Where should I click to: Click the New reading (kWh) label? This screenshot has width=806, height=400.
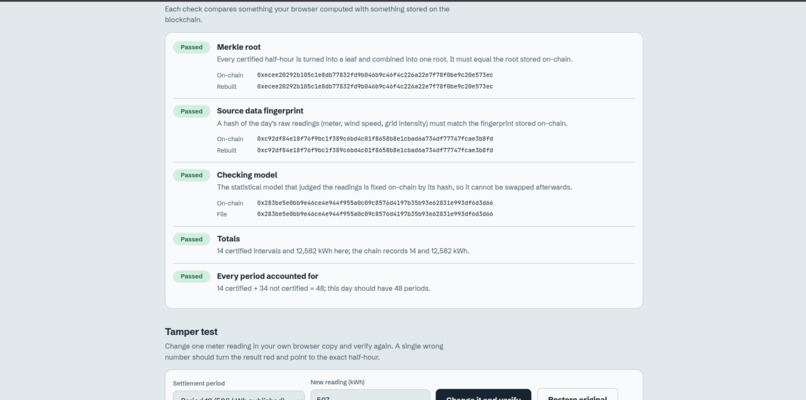(338, 382)
